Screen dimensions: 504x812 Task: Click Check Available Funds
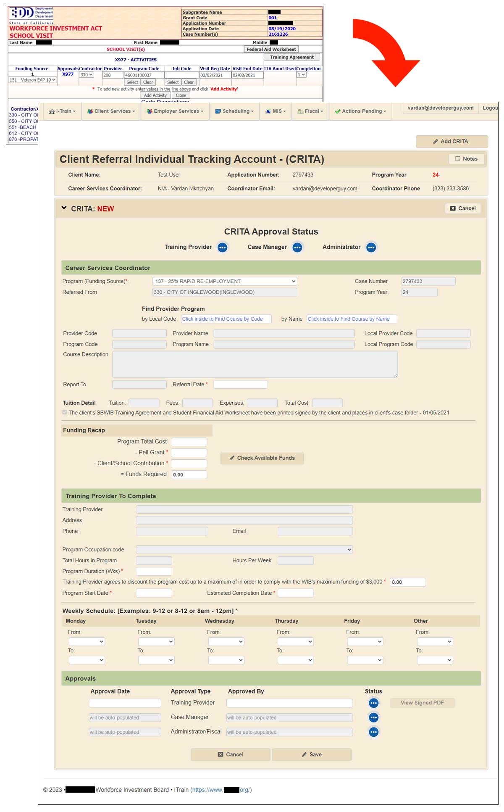tap(262, 458)
